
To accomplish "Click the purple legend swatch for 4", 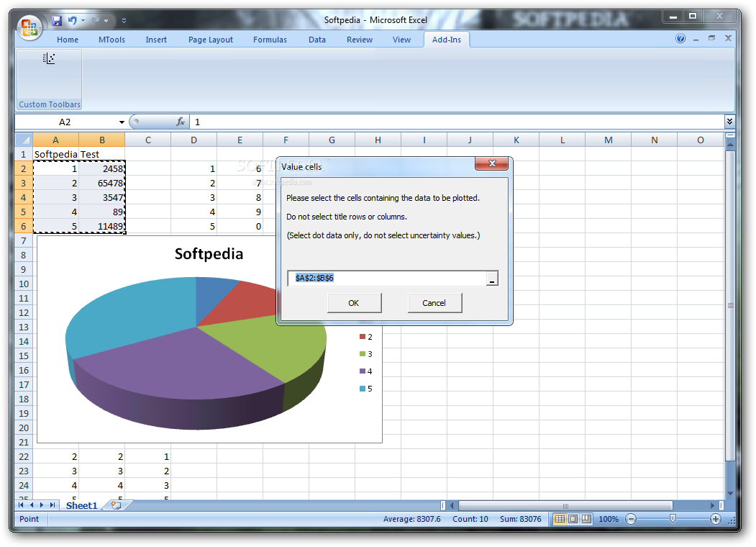I will [x=363, y=371].
